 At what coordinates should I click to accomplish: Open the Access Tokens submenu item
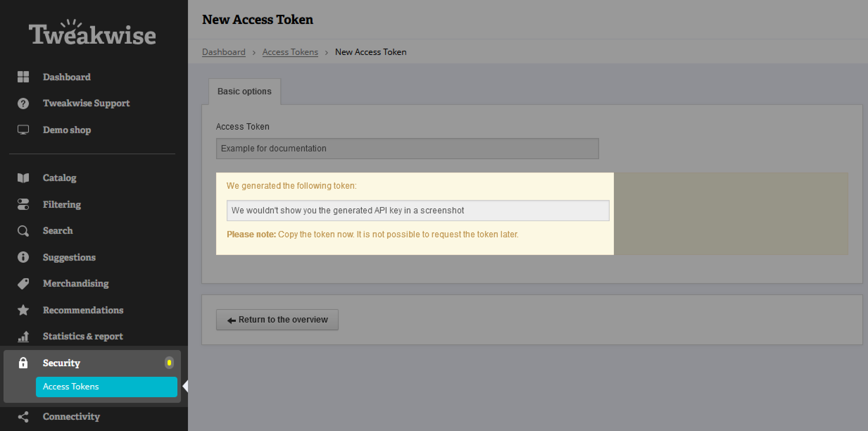pyautogui.click(x=106, y=387)
